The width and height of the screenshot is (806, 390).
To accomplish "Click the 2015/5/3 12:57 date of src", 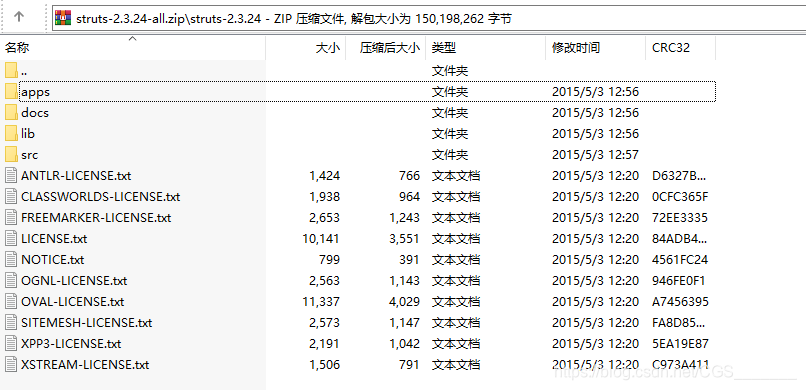I will 595,155.
